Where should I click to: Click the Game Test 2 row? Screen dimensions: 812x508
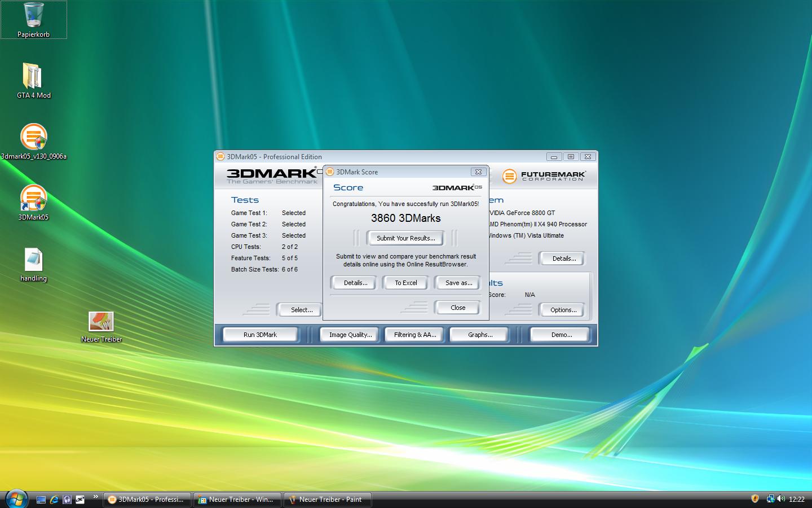pyautogui.click(x=268, y=224)
